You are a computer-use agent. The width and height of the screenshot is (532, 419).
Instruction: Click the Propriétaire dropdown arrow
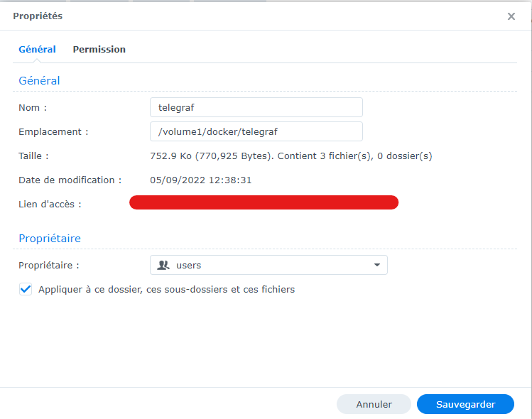tap(376, 265)
